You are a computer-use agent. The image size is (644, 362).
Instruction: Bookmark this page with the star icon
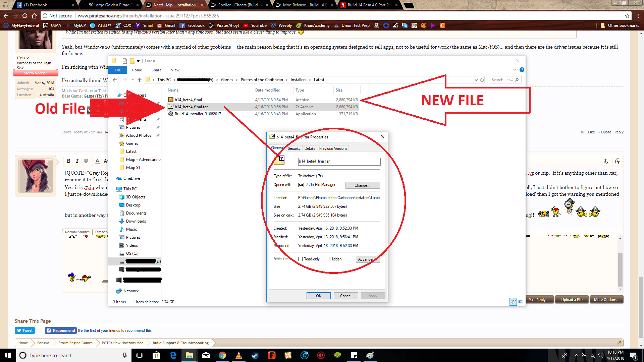(627, 16)
